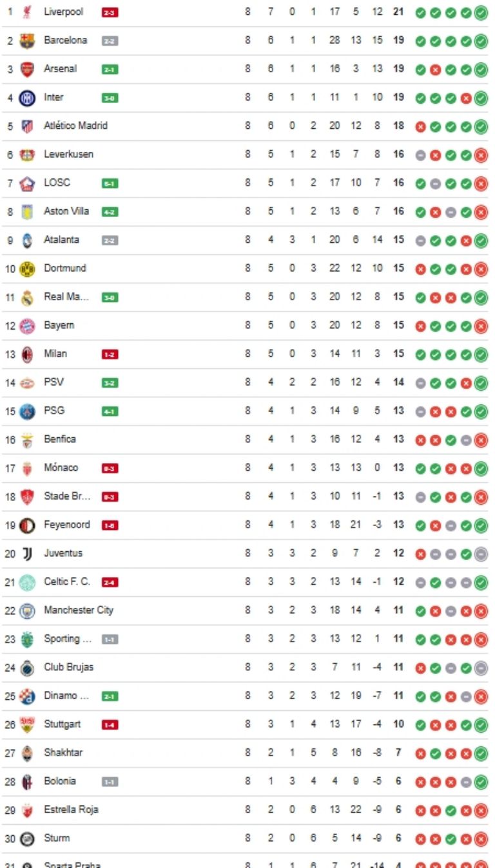Image resolution: width=495 pixels, height=868 pixels.
Task: Click the Barcelona club crest
Action: pos(27,41)
